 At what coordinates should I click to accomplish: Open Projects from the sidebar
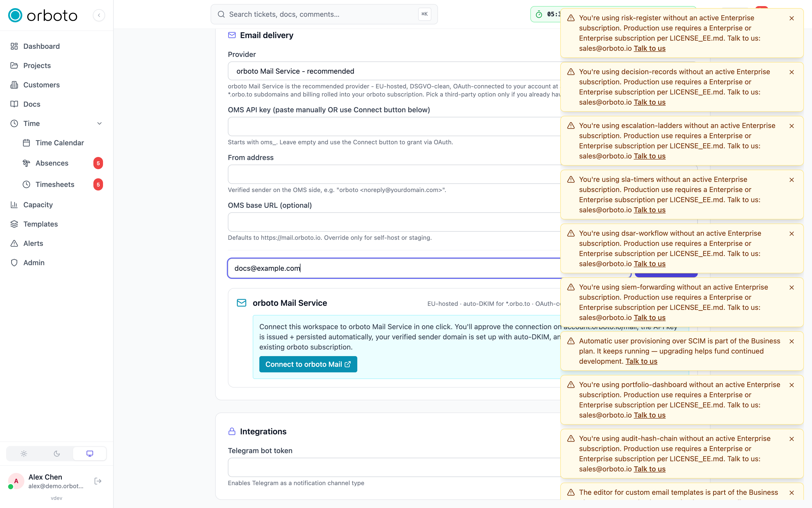56,66
